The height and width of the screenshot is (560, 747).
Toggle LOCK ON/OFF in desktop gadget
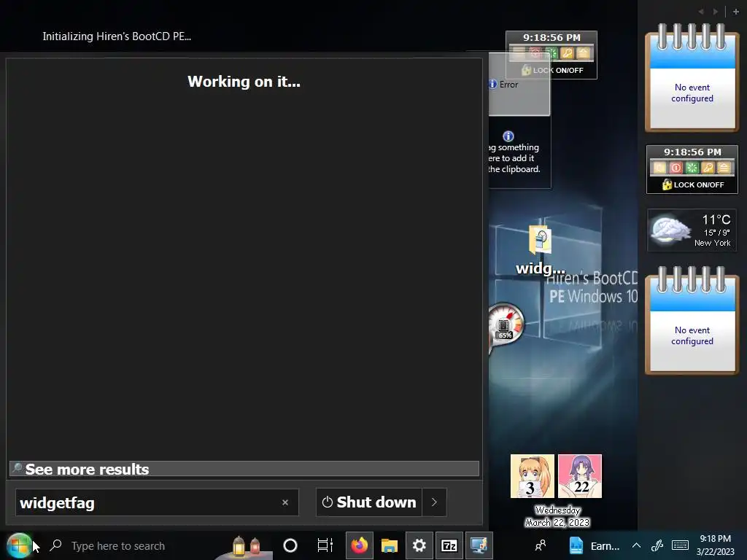click(x=551, y=70)
